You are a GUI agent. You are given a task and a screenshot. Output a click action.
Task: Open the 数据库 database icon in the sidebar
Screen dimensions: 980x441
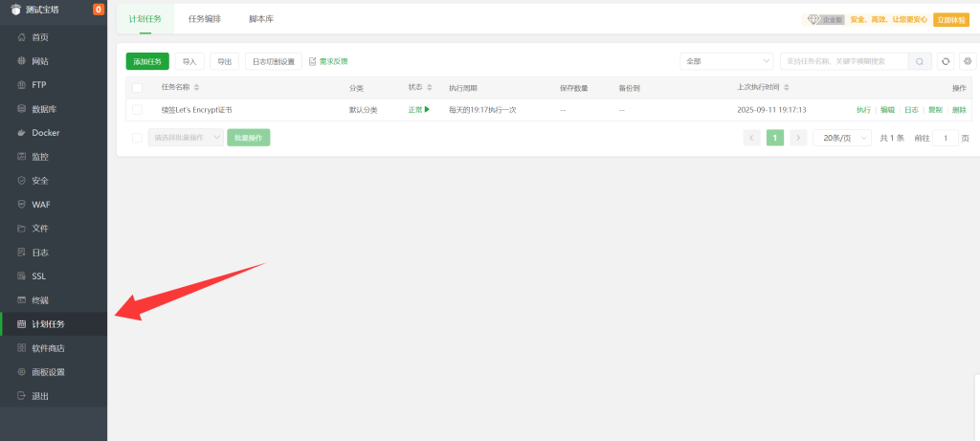[x=22, y=109]
